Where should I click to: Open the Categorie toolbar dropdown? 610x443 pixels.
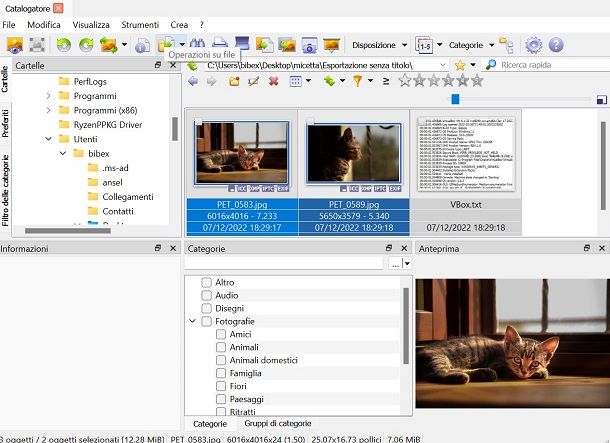tap(472, 45)
